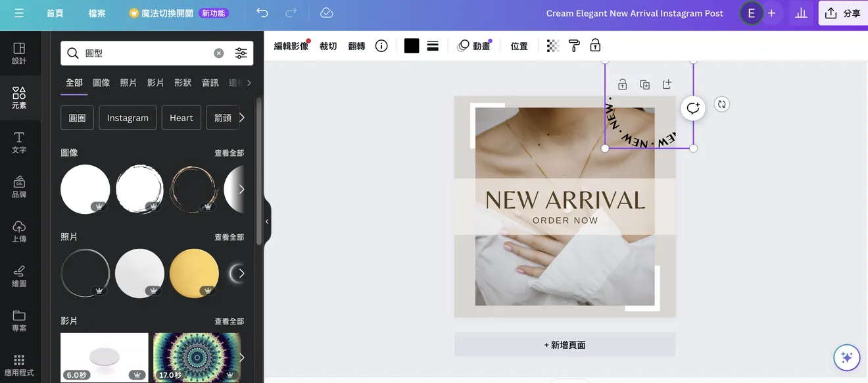The height and width of the screenshot is (383, 868).
Task: Select the gold circle photo thumbnail
Action: tap(194, 273)
